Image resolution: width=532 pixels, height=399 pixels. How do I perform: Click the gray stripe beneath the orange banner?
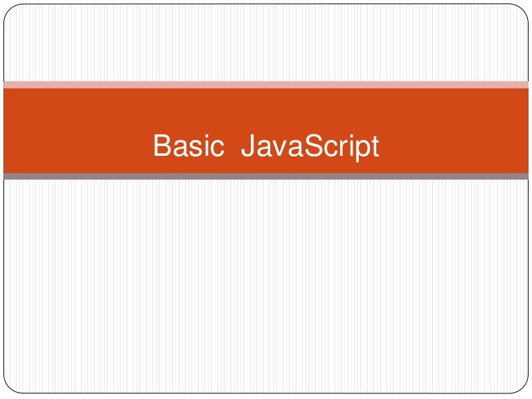pos(266,177)
